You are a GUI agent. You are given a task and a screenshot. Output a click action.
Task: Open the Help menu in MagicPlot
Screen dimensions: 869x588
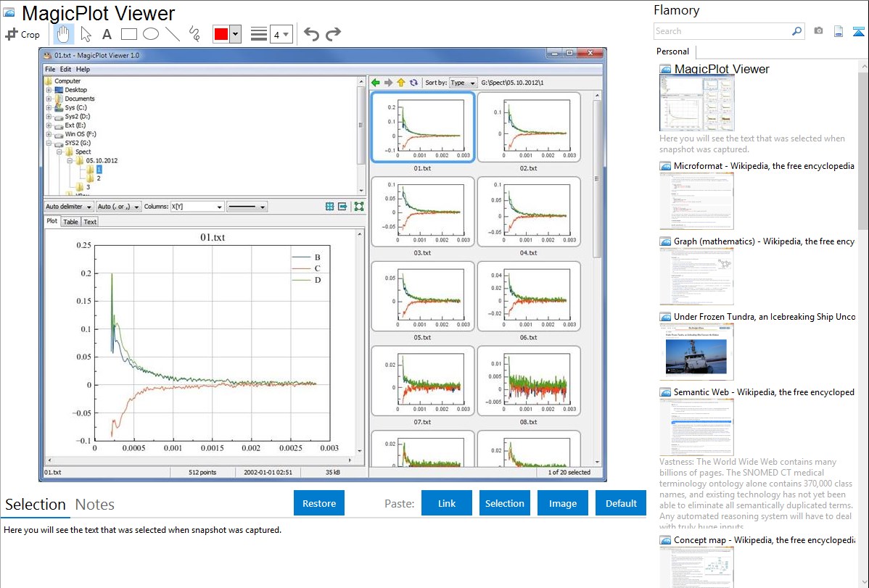pos(83,70)
